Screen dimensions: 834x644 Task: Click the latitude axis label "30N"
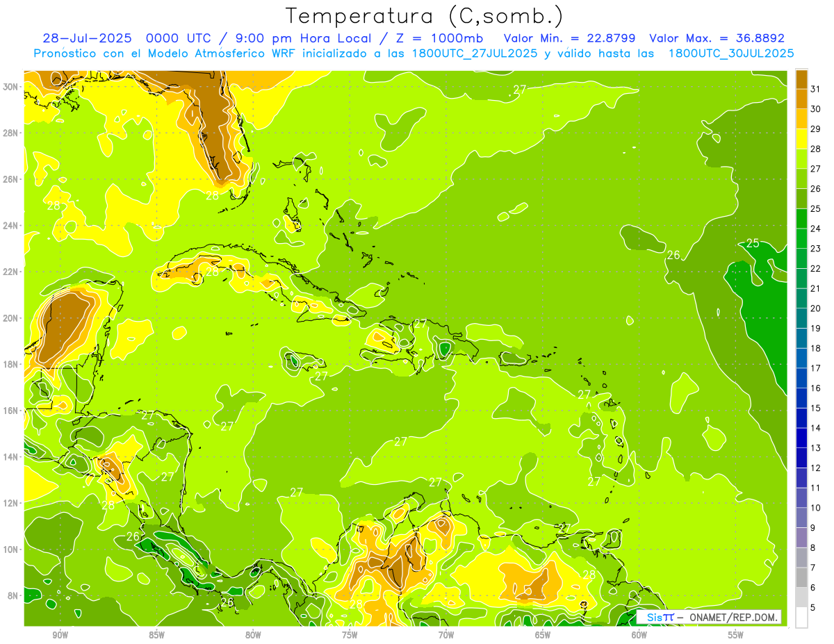11,87
